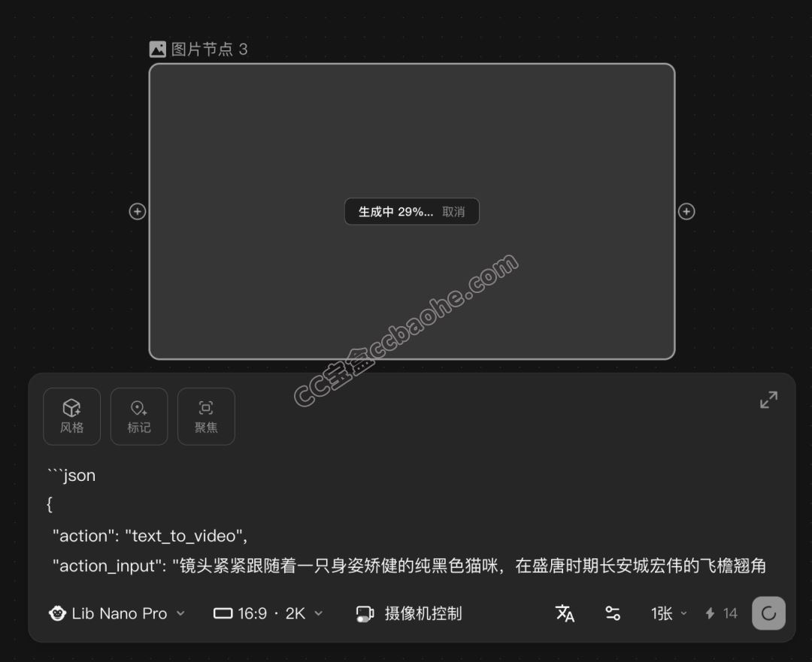Select the 图片节点 3 node title
The height and width of the screenshot is (662, 812).
point(209,49)
